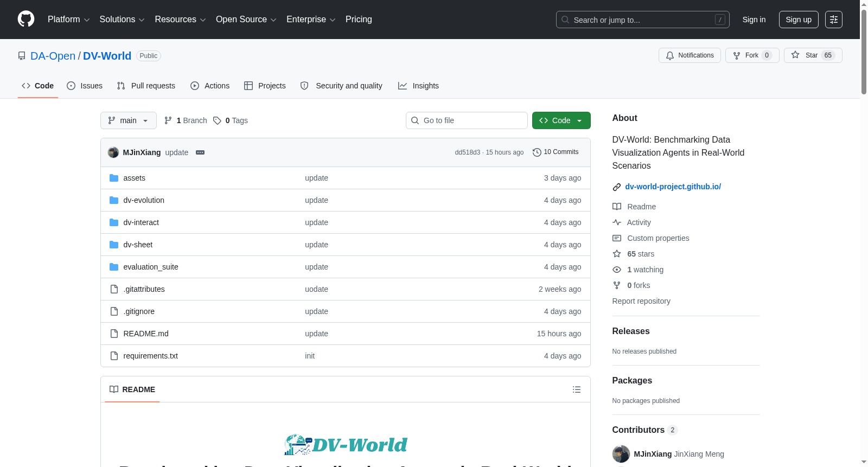Click the README.md file icon
Screen dimensions: 868x467
114,334
